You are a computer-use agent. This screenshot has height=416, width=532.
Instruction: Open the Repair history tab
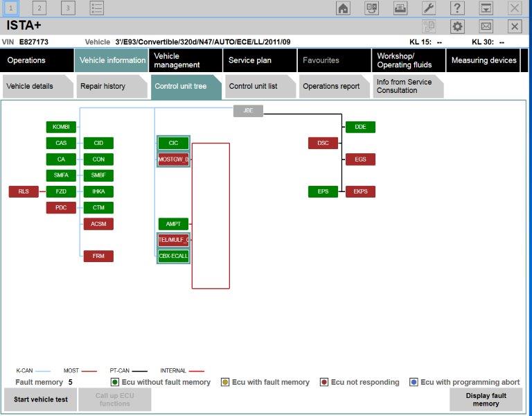coord(103,87)
